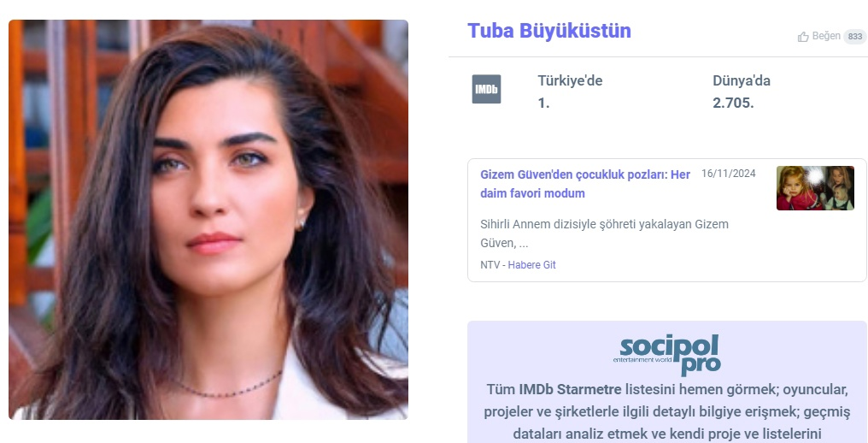The height and width of the screenshot is (443, 868).
Task: Open the news article thumbnail image
Action: [815, 188]
